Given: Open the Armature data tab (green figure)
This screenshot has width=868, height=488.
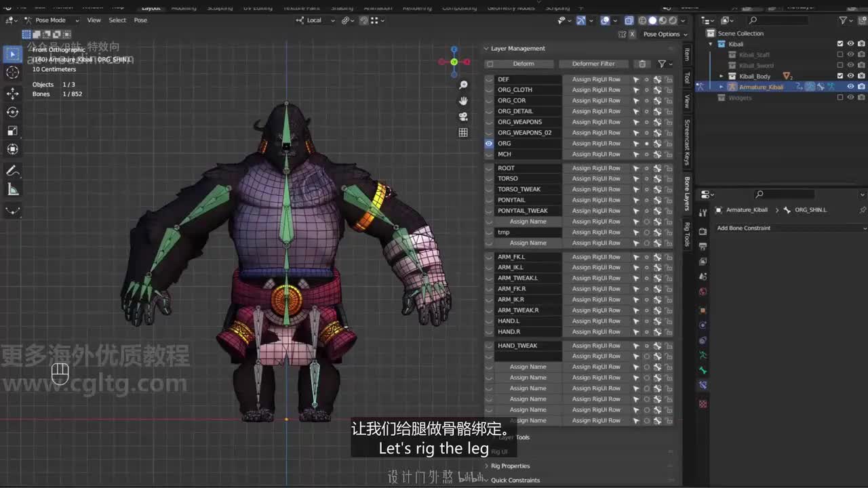Looking at the screenshot, I should point(703,355).
